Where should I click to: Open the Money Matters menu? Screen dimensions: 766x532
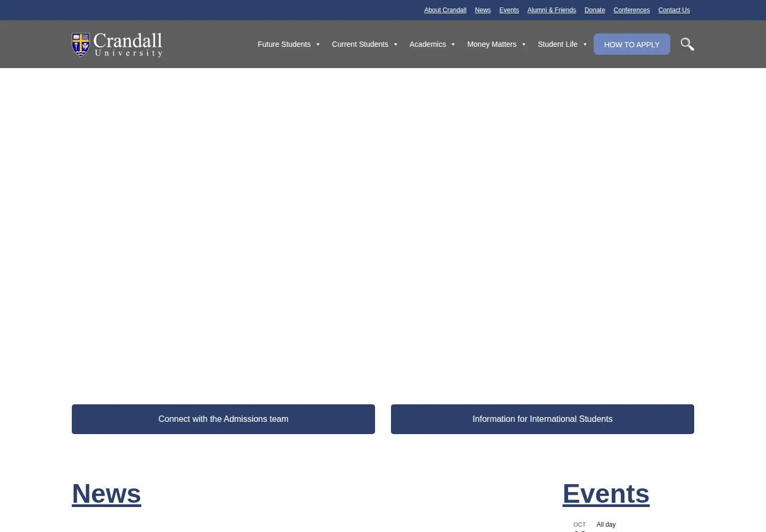(492, 44)
